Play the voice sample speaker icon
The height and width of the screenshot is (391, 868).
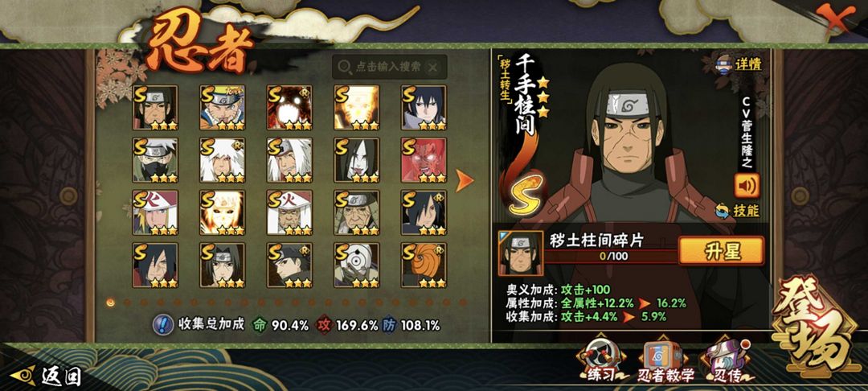point(747,186)
